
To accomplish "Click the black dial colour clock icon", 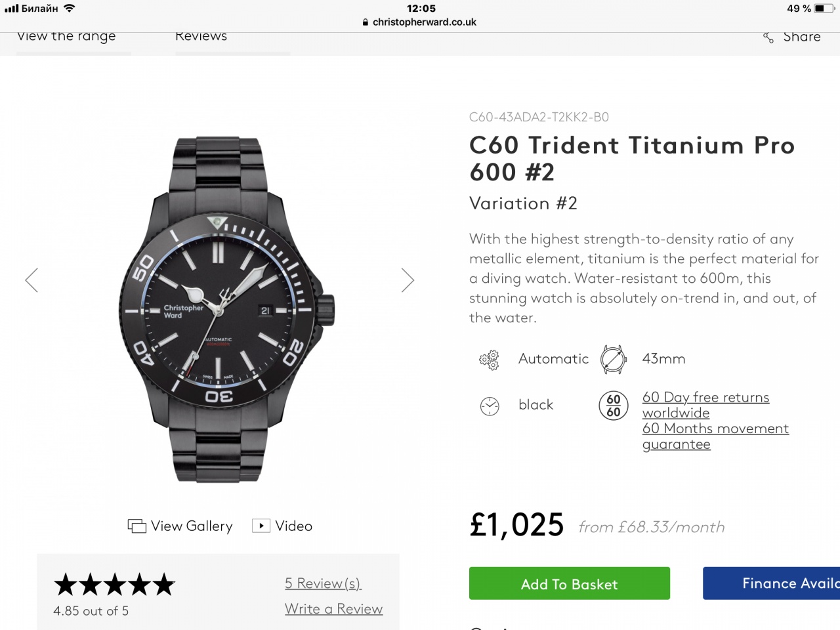I will point(490,406).
